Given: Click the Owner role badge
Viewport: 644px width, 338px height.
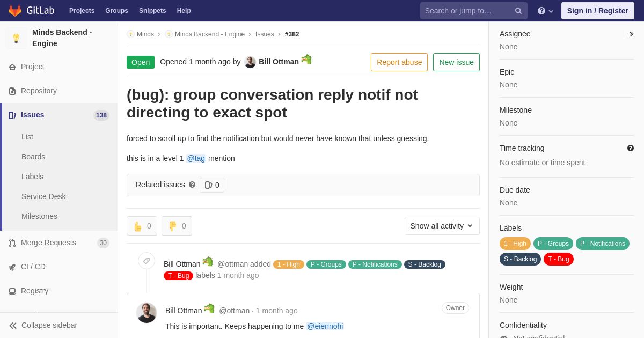Looking at the screenshot, I should coord(455,308).
